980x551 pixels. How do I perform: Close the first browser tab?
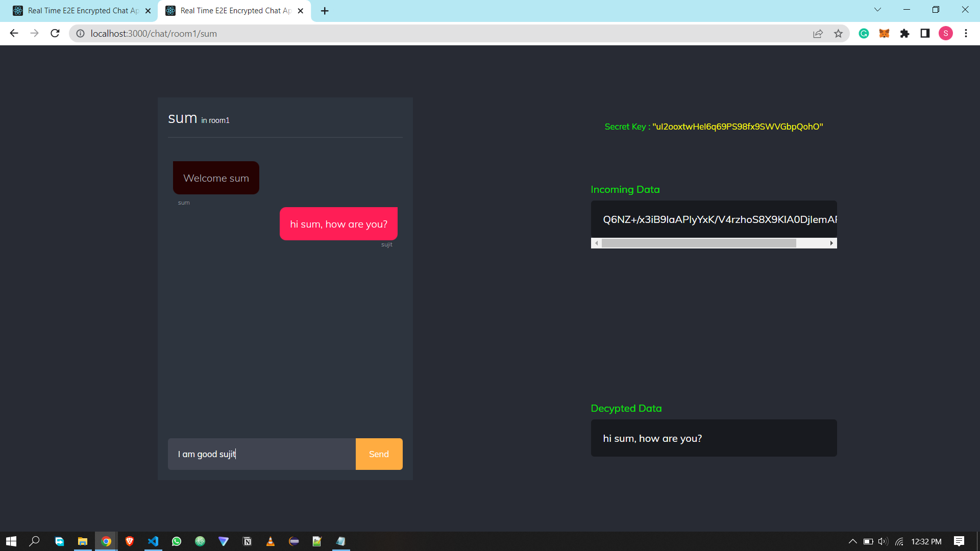click(148, 11)
